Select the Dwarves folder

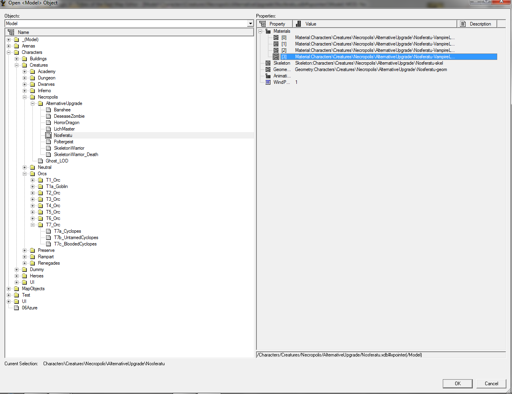pos(46,84)
